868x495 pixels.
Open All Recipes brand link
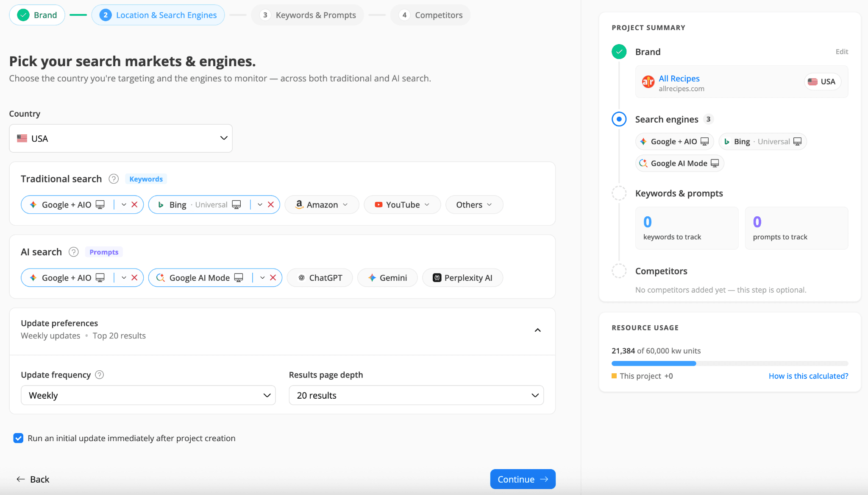coord(679,78)
